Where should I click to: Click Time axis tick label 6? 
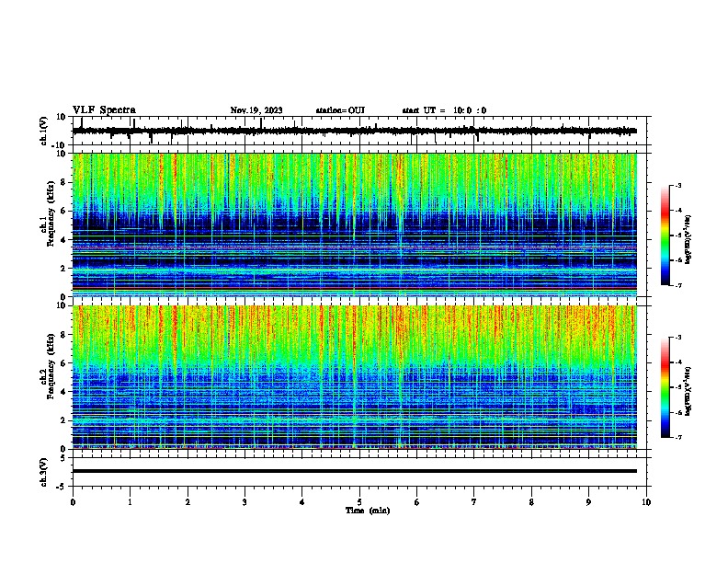click(x=417, y=502)
